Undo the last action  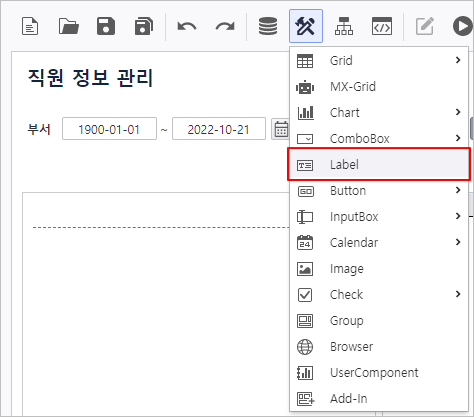coord(187,26)
